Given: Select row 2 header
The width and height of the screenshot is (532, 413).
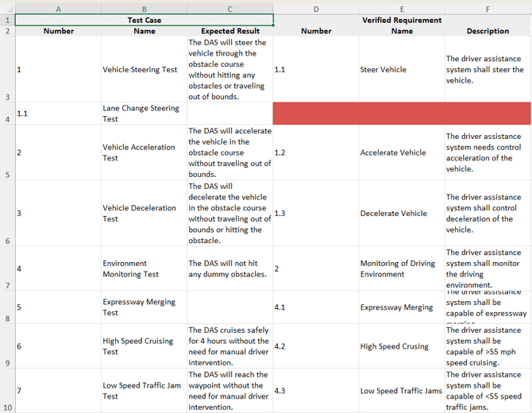Looking at the screenshot, I should tap(7, 31).
